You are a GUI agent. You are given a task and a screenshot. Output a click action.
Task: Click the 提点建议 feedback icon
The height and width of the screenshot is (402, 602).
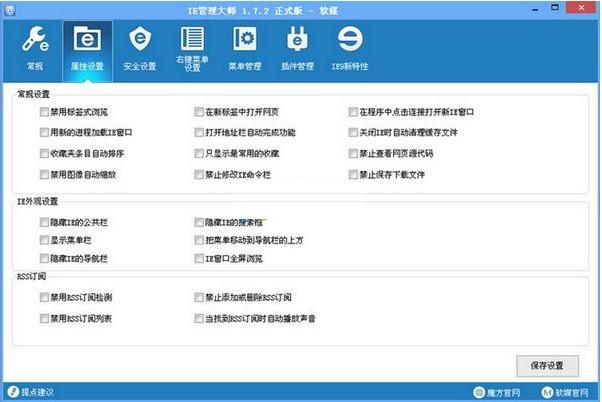tap(13, 392)
